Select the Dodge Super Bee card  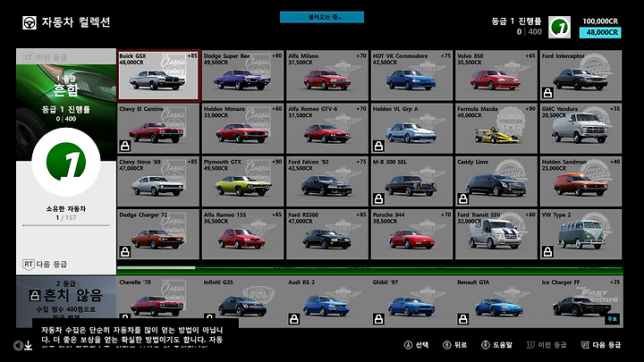point(242,76)
